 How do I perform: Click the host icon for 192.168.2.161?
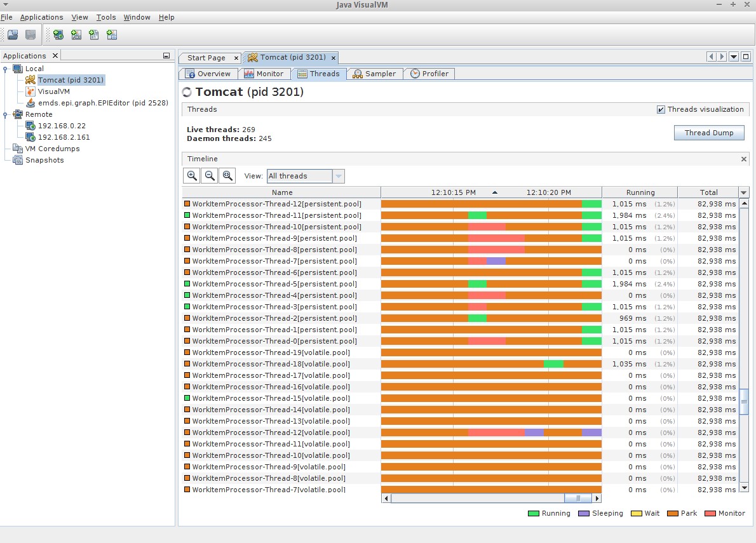coord(30,137)
